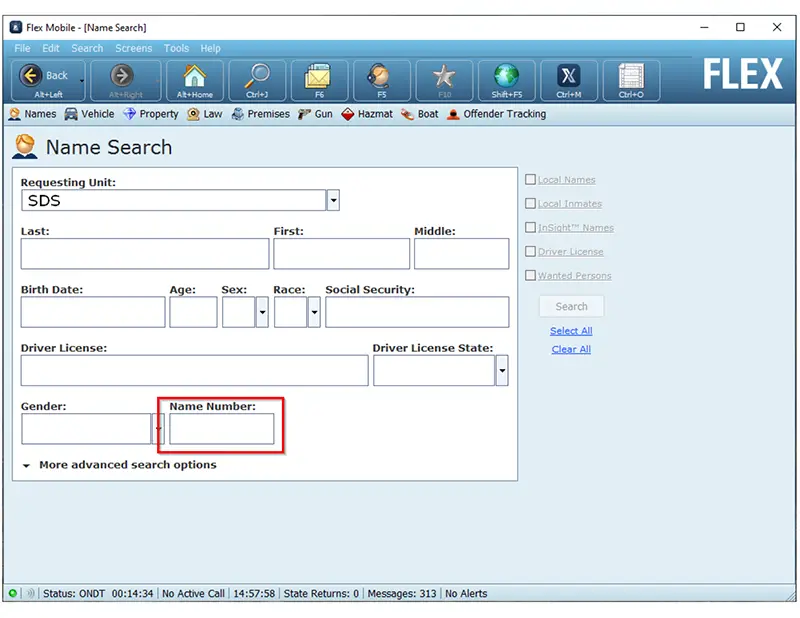Open the Requesting Unit dropdown arrow
The height and width of the screenshot is (618, 800).
click(333, 201)
